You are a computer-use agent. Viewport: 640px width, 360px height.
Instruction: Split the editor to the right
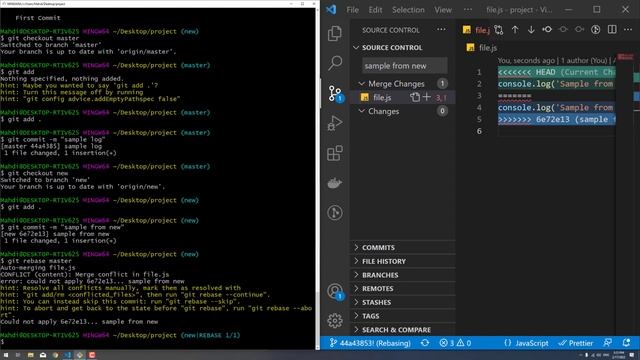click(x=612, y=30)
